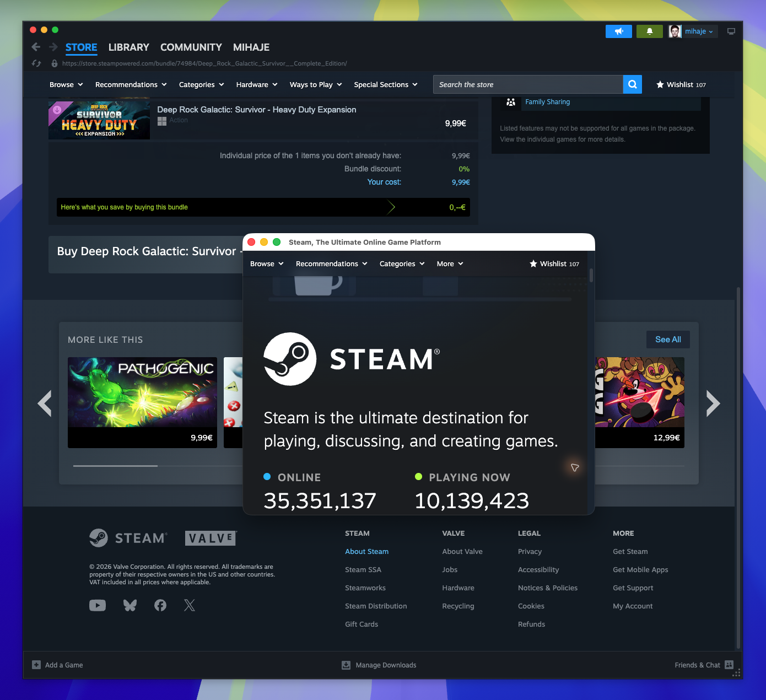Open the Bluesky butterfly icon
This screenshot has height=700, width=766.
click(x=130, y=605)
